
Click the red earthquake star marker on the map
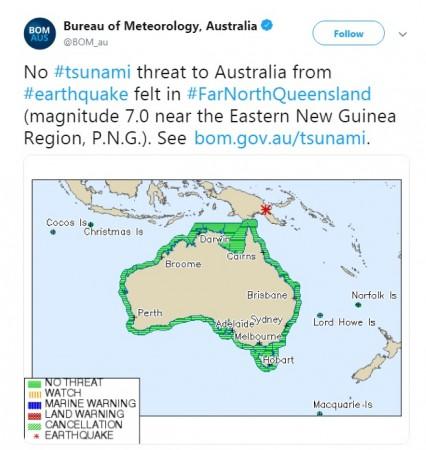pyautogui.click(x=266, y=209)
